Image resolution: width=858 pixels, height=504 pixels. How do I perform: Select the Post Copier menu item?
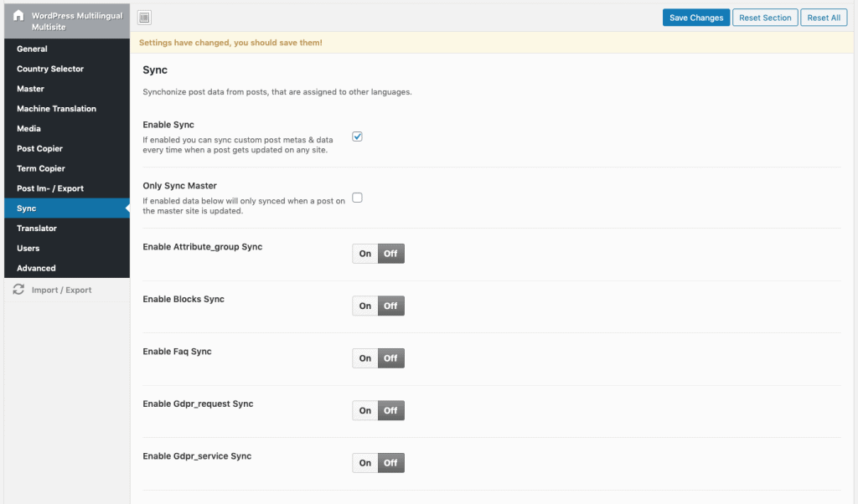39,148
